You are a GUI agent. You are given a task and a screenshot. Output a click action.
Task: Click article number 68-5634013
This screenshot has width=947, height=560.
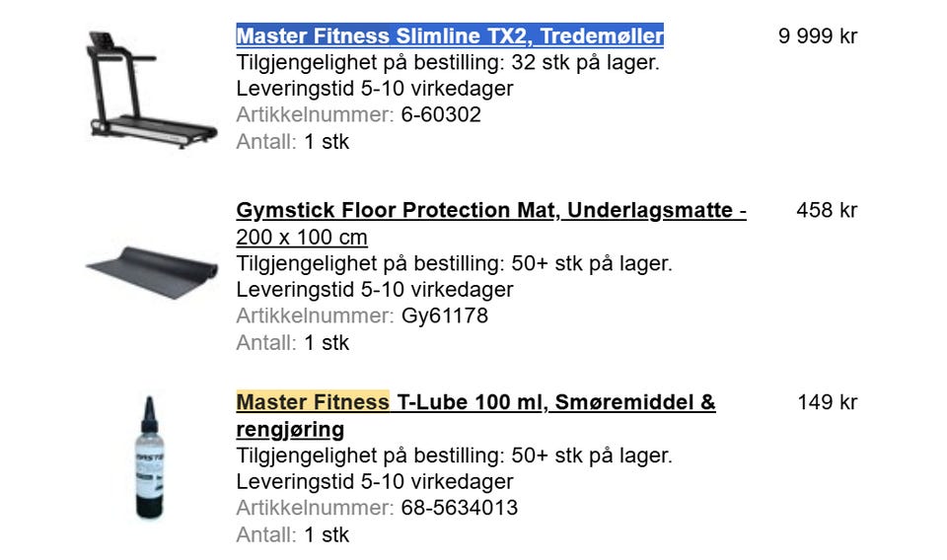pyautogui.click(x=459, y=509)
